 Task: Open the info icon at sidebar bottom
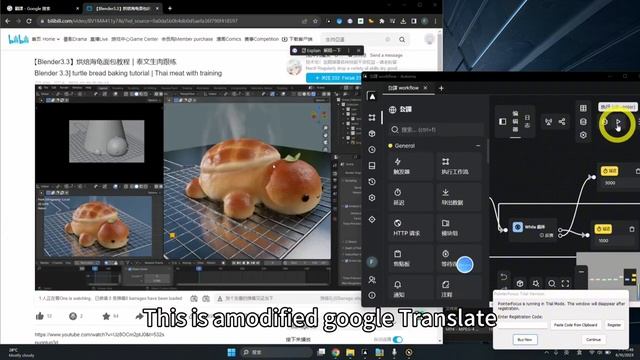coord(372,295)
